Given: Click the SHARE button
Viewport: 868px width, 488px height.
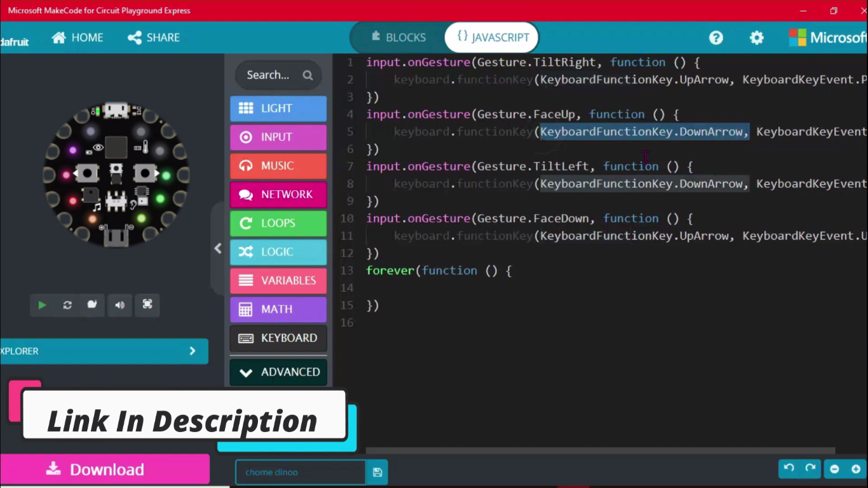Looking at the screenshot, I should [154, 37].
